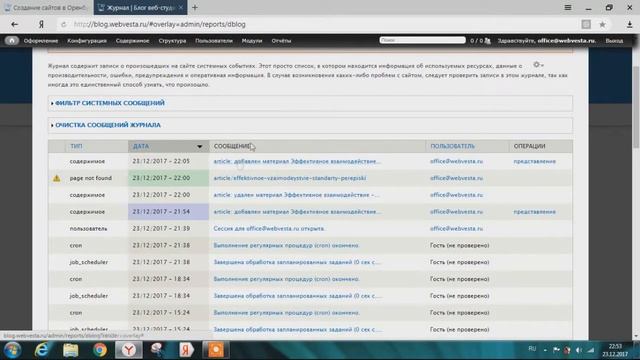Open red Yandex shortcut in taskbar
The width and height of the screenshot is (640, 360).
tap(186, 350)
